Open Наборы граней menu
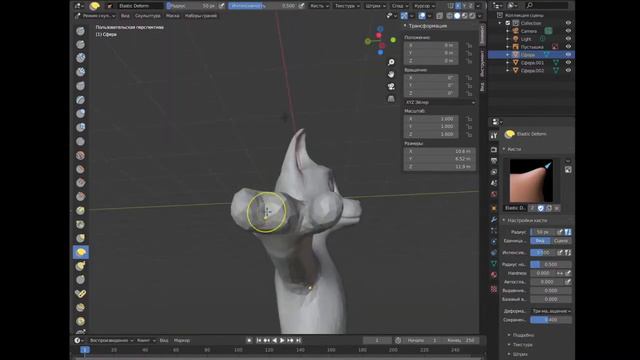Screen dimensions: 640x360 pos(201,16)
